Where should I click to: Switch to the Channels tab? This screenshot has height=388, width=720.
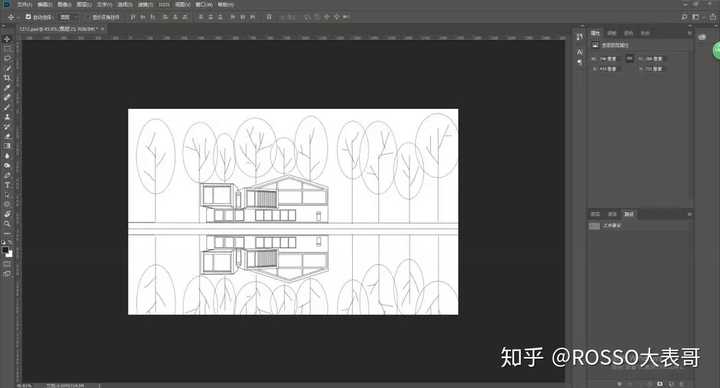[x=612, y=214]
